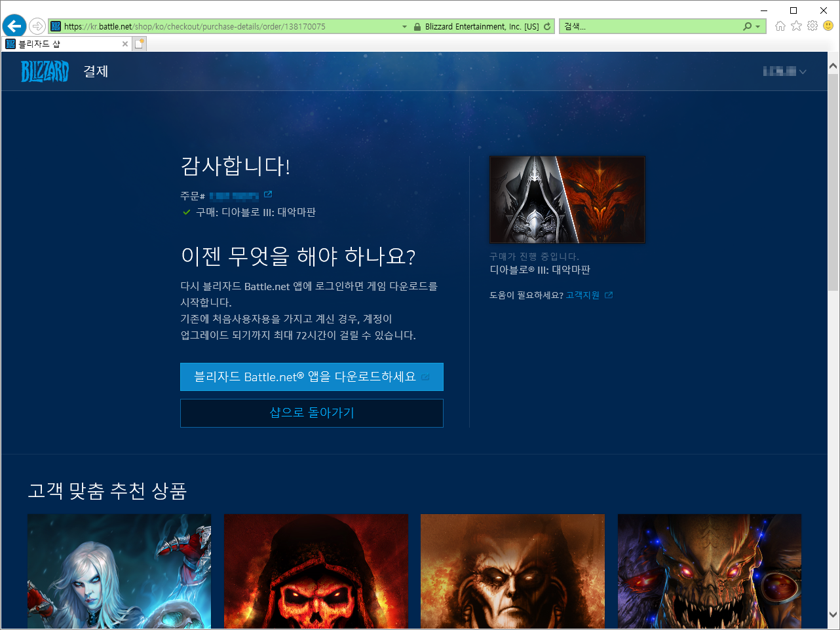
Task: Click the page scrollbar up arrow
Action: (x=833, y=66)
